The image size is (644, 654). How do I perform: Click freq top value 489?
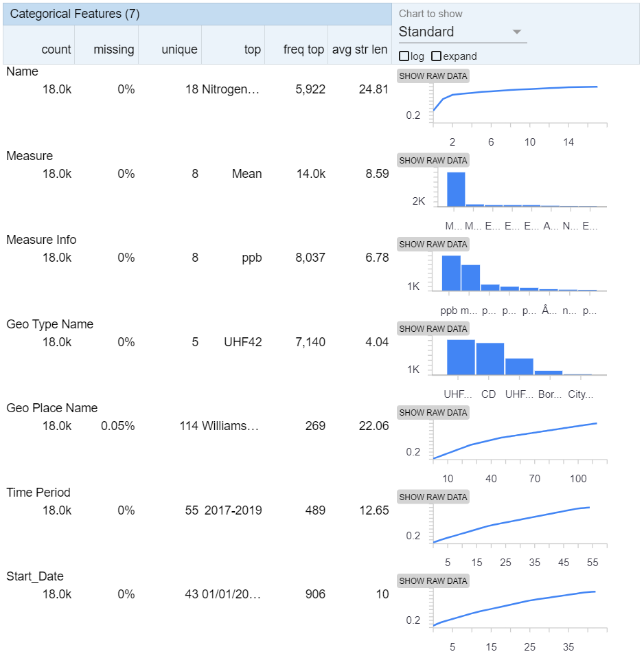[x=315, y=510]
